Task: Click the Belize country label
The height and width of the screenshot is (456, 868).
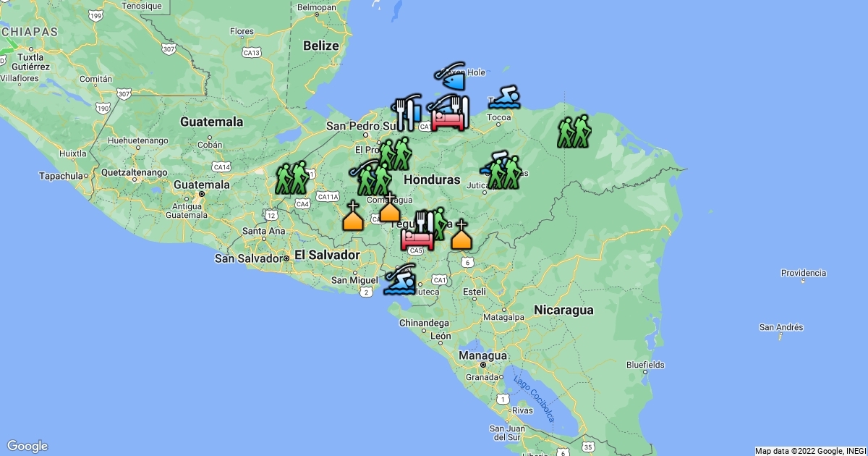Action: point(320,46)
